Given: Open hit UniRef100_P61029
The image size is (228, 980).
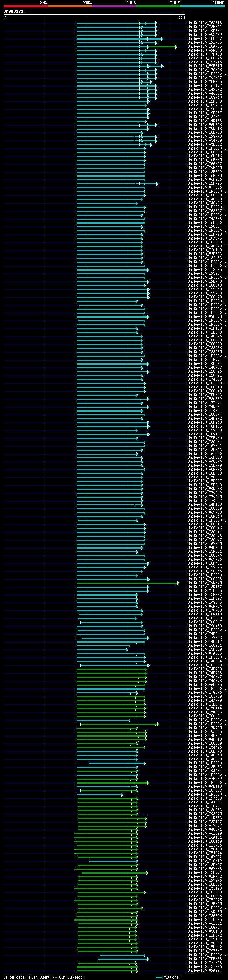Looking at the screenshot, I should [204, 834].
